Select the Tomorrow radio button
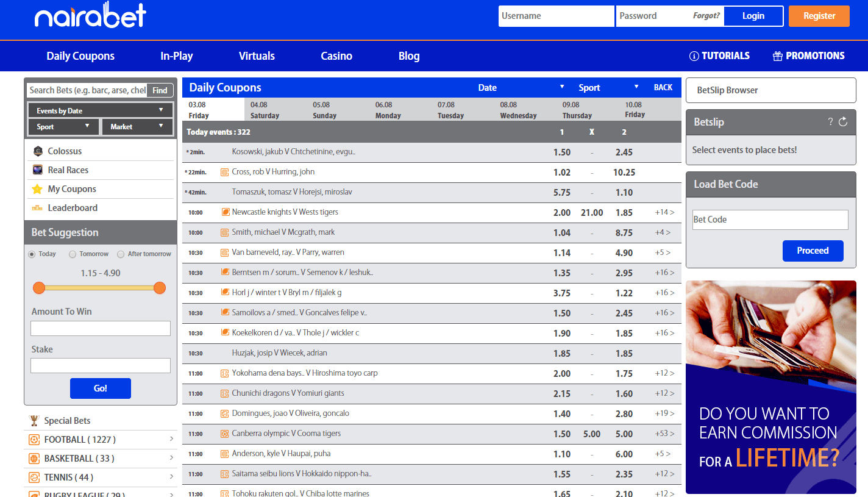Screen dimensions: 868x497 point(73,254)
